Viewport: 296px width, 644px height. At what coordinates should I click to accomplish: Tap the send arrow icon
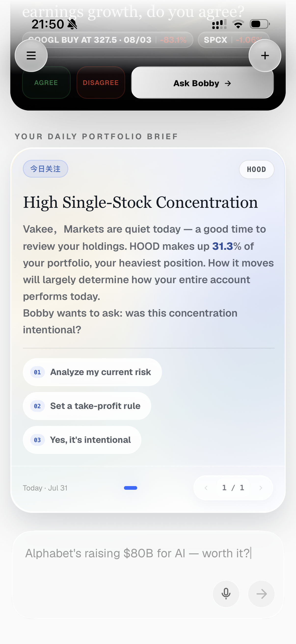[x=261, y=594]
